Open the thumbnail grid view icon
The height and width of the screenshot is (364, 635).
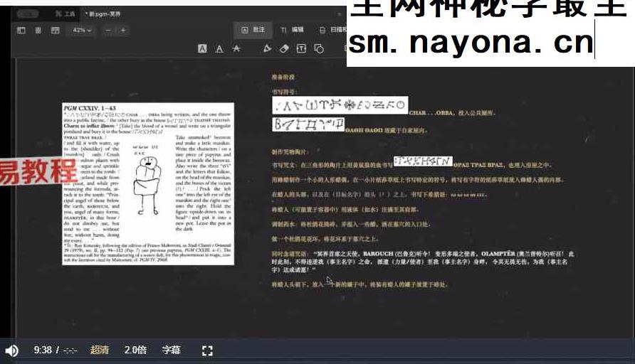[x=38, y=31]
